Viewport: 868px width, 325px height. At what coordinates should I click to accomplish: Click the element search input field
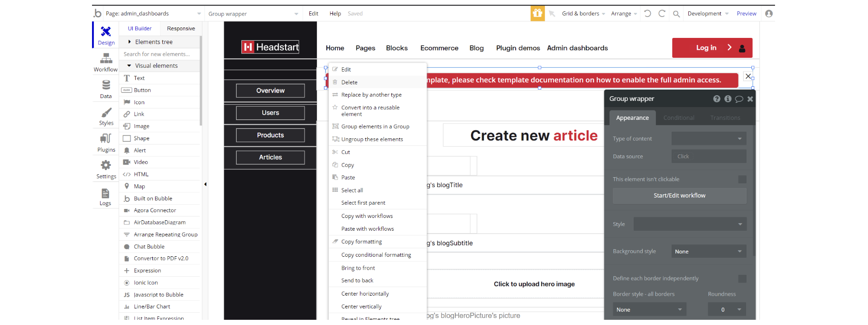[x=159, y=54]
